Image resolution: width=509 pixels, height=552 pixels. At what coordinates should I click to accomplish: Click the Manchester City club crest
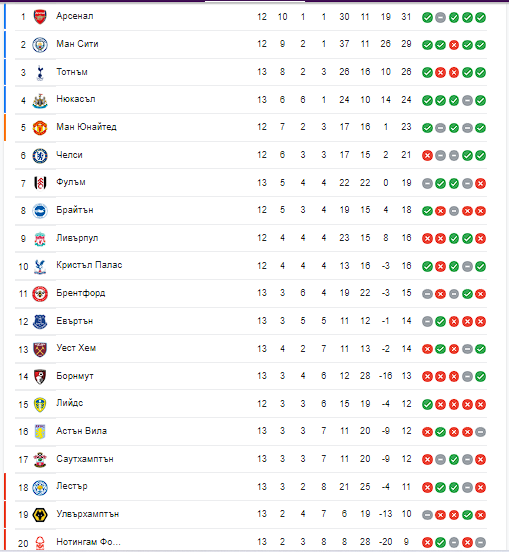[x=40, y=44]
